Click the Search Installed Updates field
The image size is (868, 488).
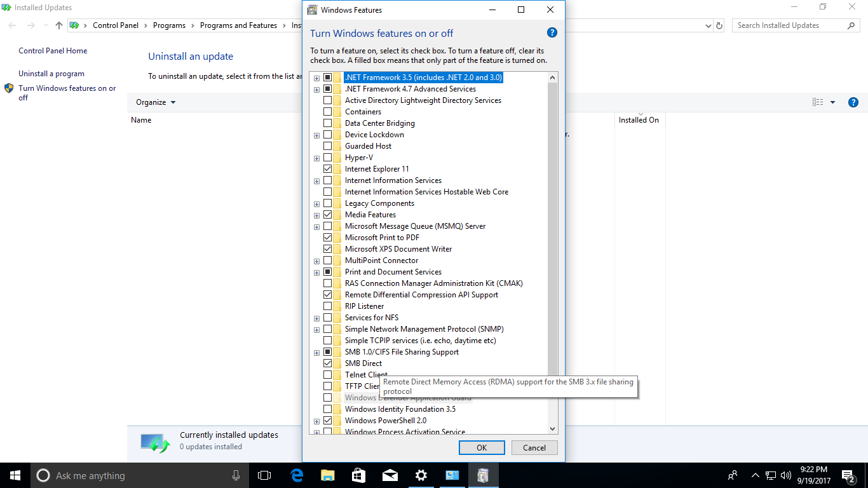[790, 25]
